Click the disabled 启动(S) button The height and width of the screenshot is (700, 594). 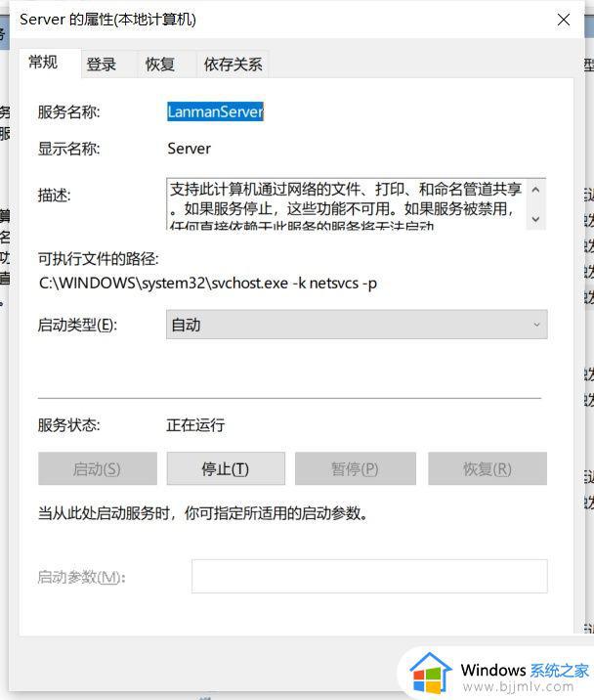click(x=98, y=468)
